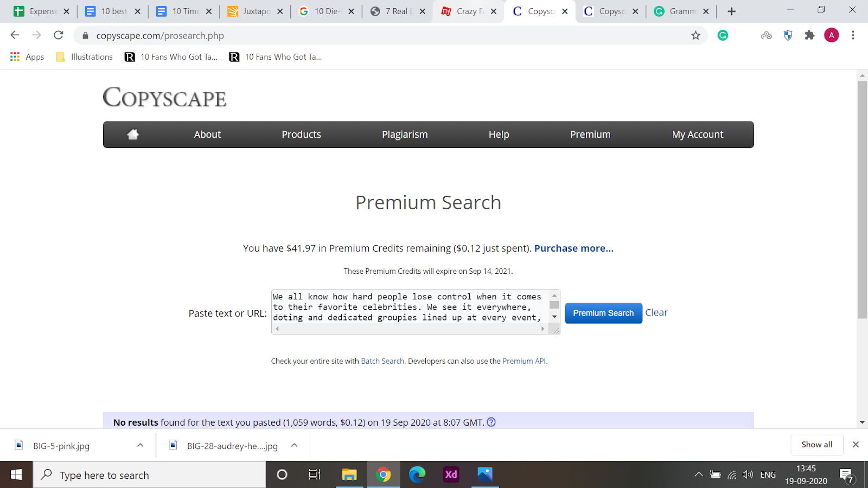Open the Help menu

point(499,134)
